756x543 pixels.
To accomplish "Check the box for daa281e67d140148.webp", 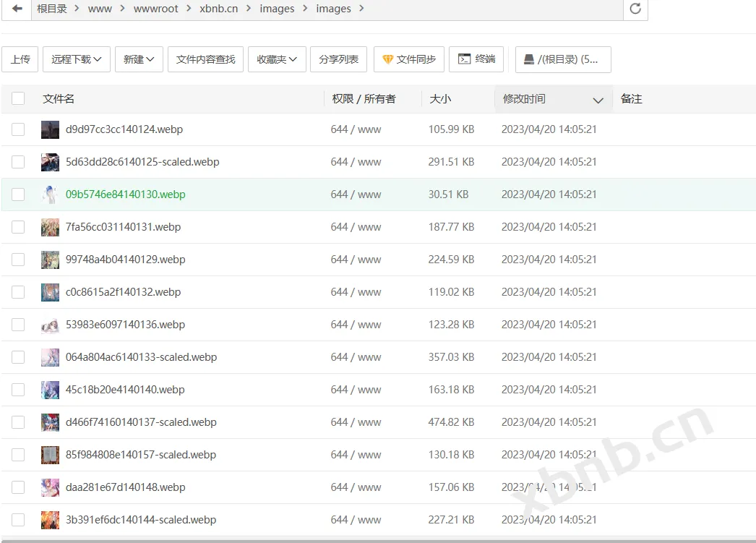I will coord(18,487).
